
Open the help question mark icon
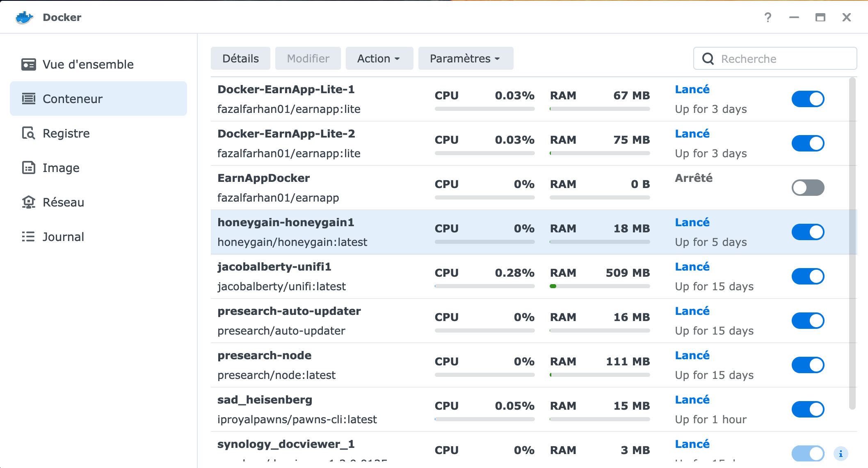click(x=768, y=17)
